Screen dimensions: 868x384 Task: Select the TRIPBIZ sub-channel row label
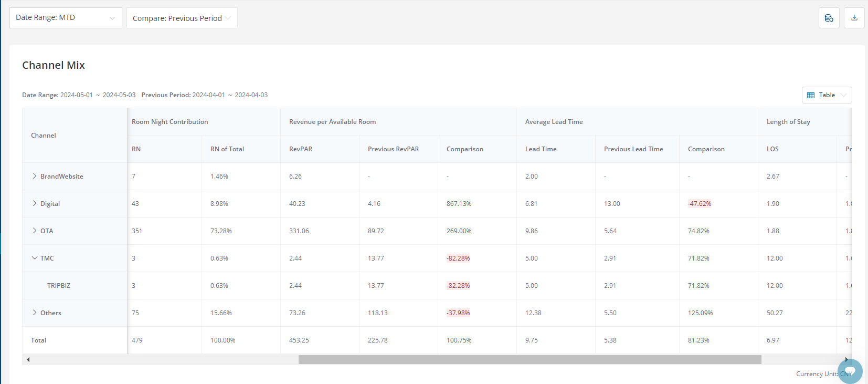click(x=59, y=286)
